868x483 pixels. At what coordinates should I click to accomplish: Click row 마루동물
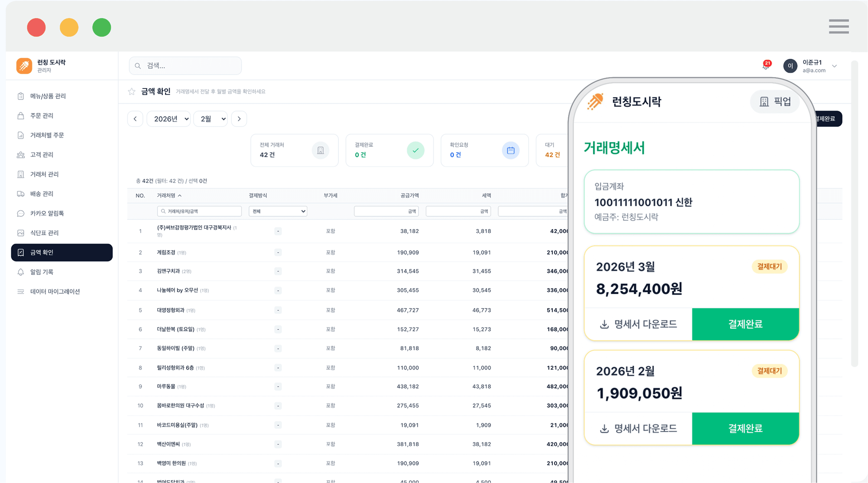tap(348, 387)
